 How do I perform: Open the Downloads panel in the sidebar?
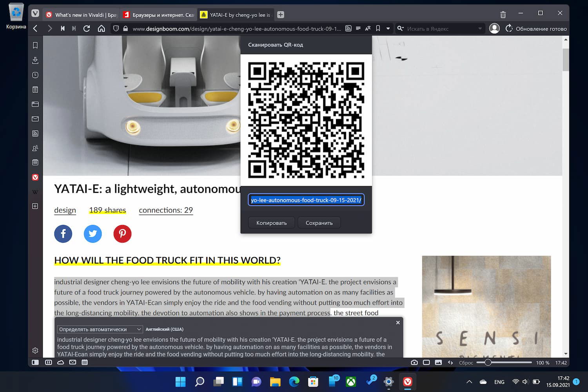point(35,60)
